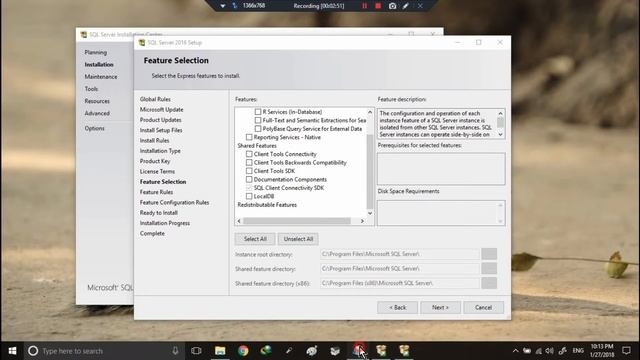
Task: Open Tools in SQL Server Installation Center
Action: click(91, 89)
